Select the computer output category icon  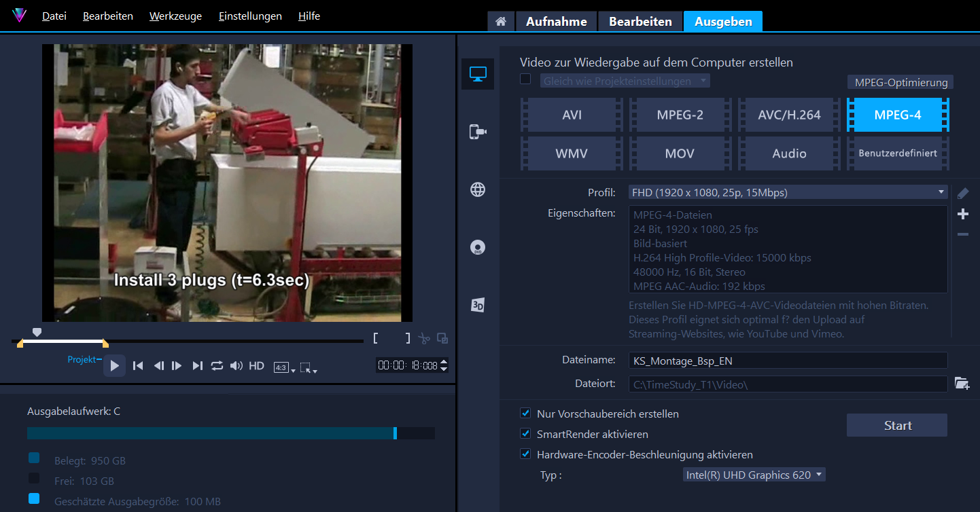pyautogui.click(x=478, y=74)
